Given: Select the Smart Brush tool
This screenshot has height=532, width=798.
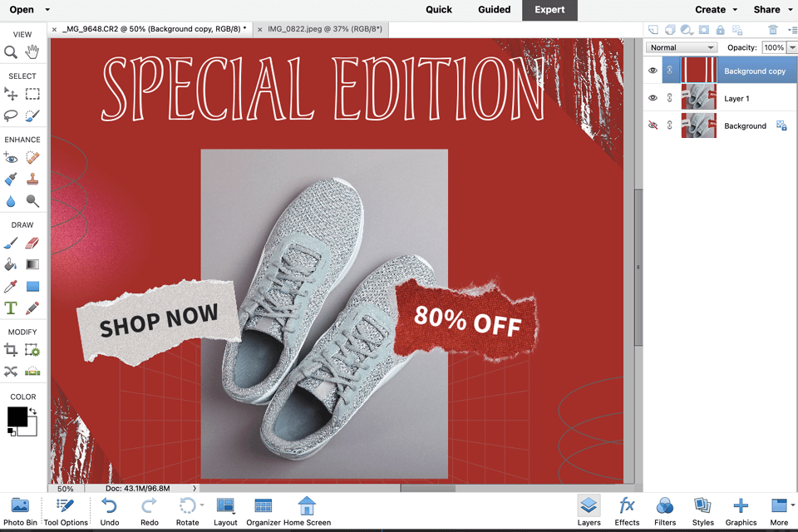Looking at the screenshot, I should tap(11, 180).
